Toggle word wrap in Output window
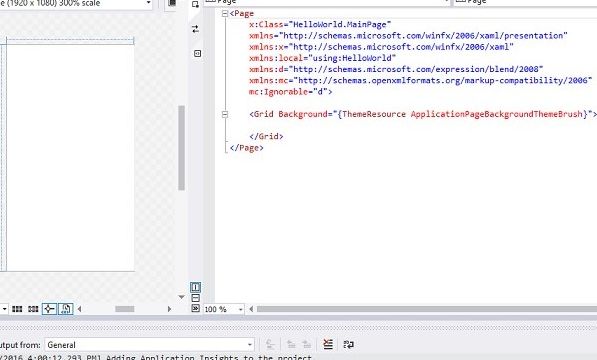This screenshot has width=597, height=360. pos(348,344)
